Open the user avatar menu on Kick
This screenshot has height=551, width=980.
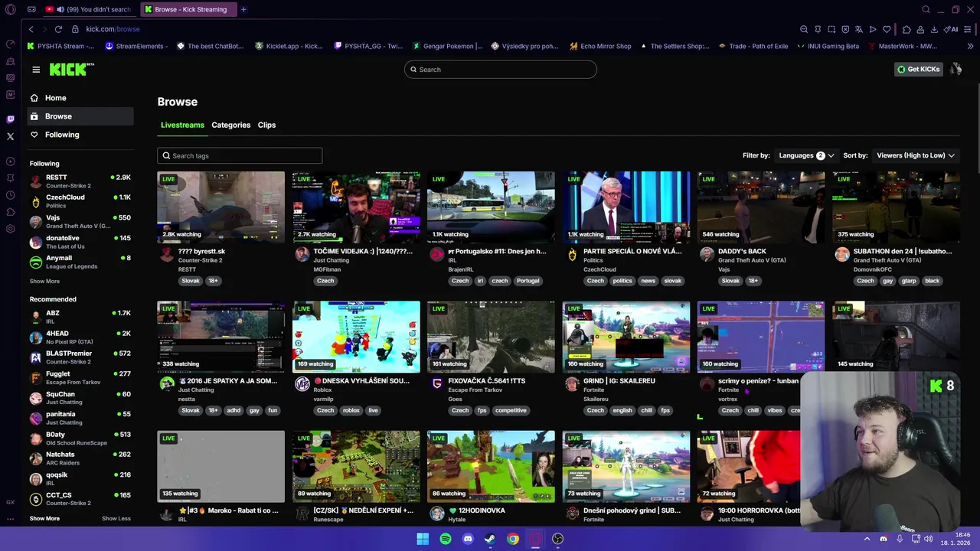tap(955, 70)
